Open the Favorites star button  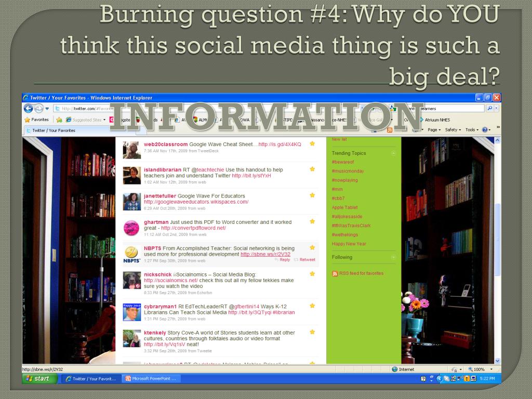[37, 120]
